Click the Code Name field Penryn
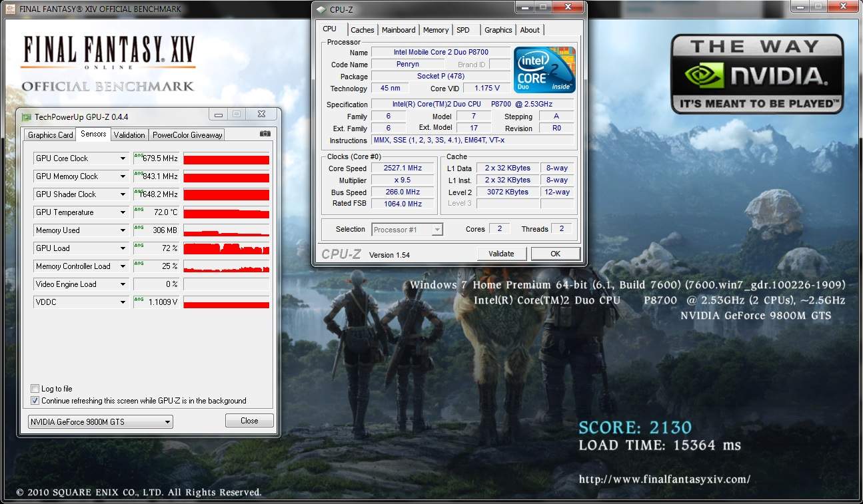This screenshot has height=504, width=863. (x=407, y=65)
